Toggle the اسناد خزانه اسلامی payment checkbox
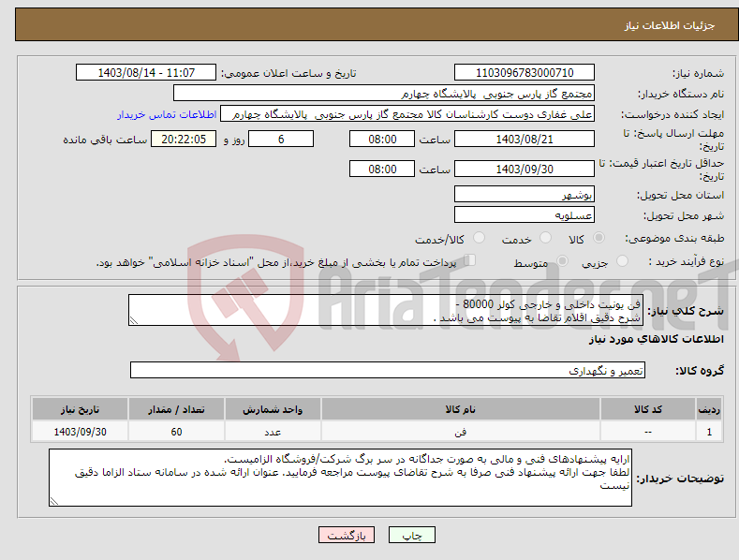Viewport: 739px width, 560px height. pos(469,260)
